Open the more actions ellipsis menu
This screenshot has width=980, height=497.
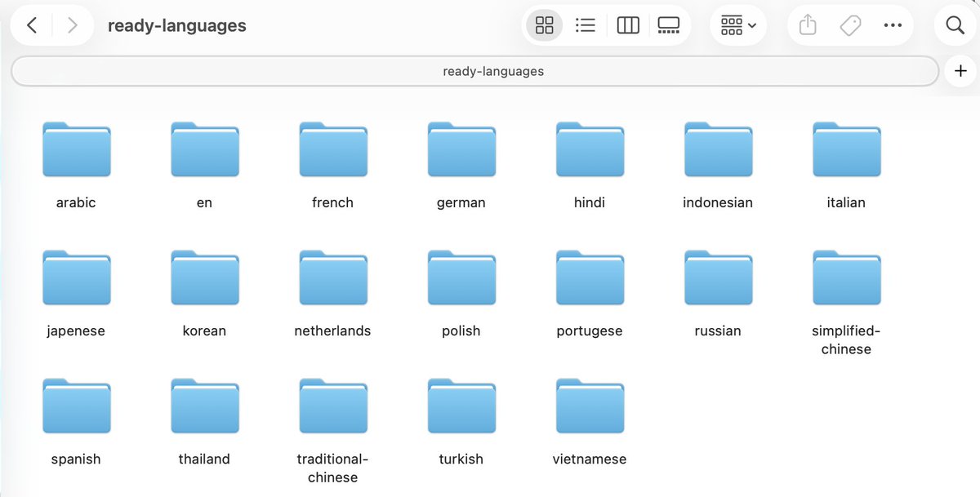(893, 25)
